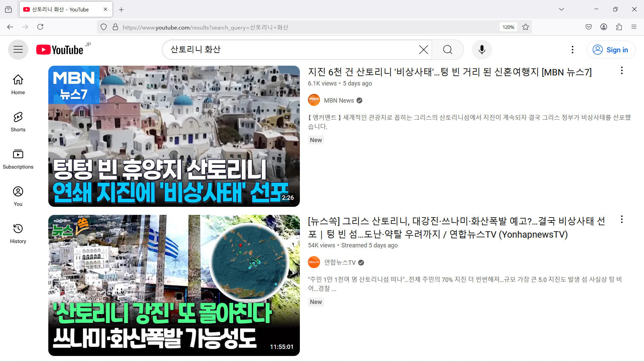This screenshot has width=644, height=362.
Task: Play the MBN 뉴스7 Santorini thumbnail
Action: (x=174, y=136)
